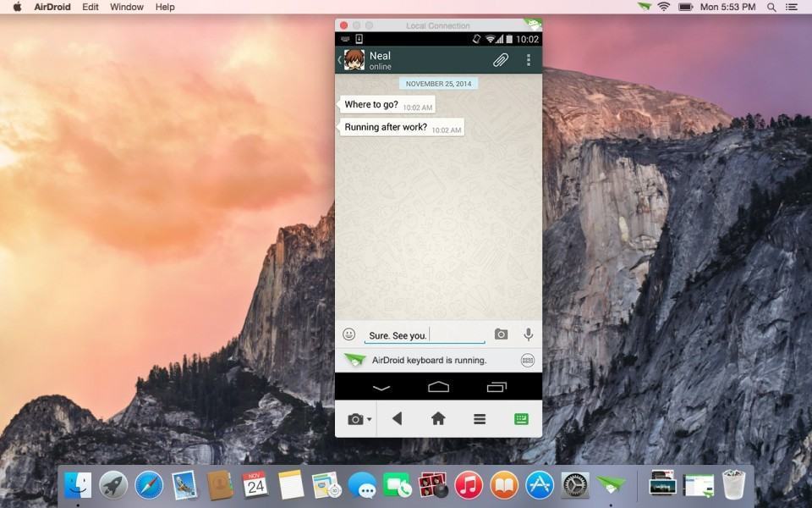
Task: Tap the menu lines icon in AirDroid toolbar
Action: coord(480,418)
